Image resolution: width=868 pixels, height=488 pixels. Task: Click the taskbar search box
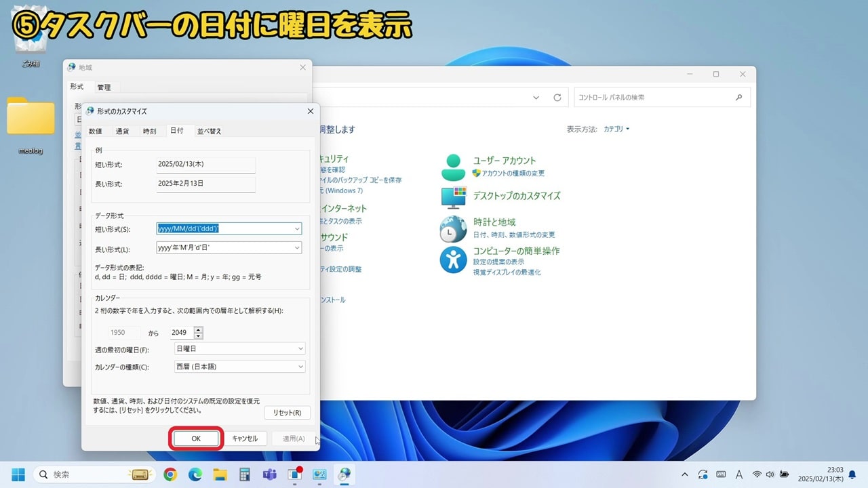tap(94, 474)
